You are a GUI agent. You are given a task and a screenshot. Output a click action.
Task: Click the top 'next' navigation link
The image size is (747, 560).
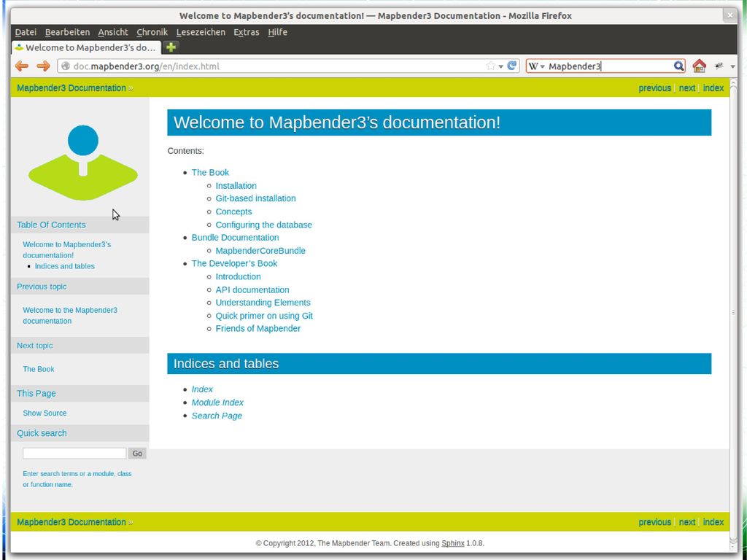coord(687,88)
